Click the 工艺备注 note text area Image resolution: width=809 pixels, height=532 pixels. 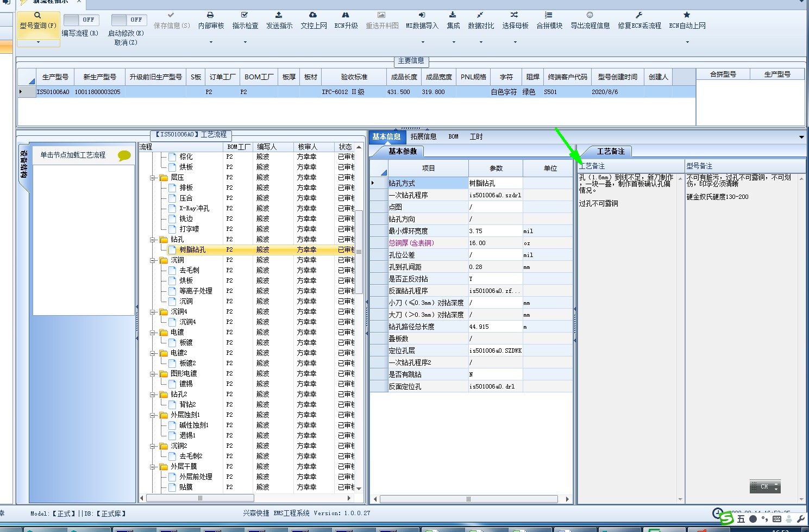628,338
